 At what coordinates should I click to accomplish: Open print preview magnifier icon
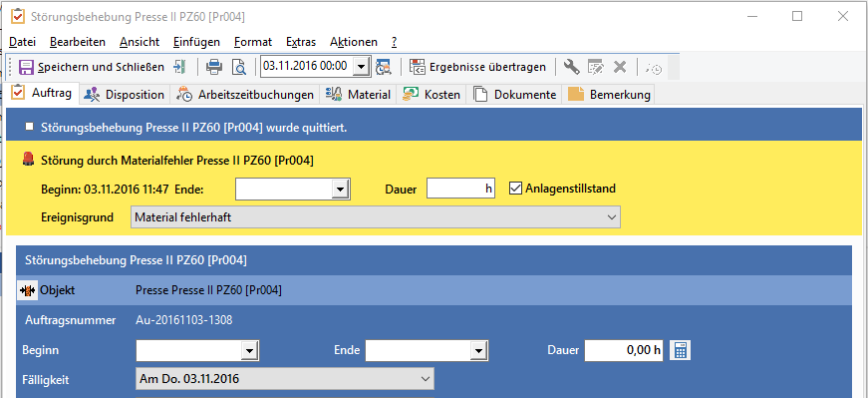(239, 67)
